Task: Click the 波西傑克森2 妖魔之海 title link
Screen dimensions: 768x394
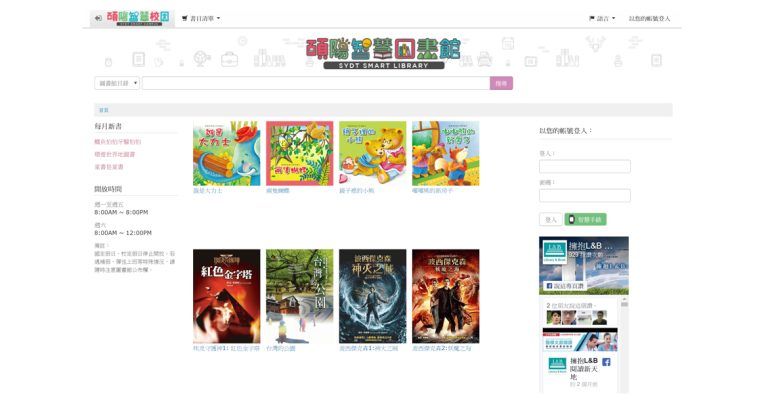Action: click(x=442, y=348)
